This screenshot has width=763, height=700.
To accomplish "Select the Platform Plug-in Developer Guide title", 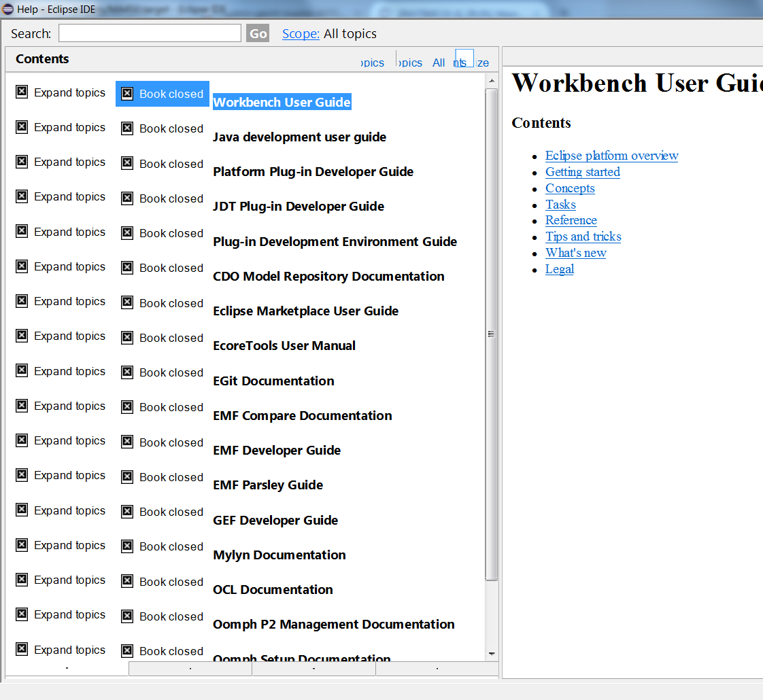I will point(313,172).
